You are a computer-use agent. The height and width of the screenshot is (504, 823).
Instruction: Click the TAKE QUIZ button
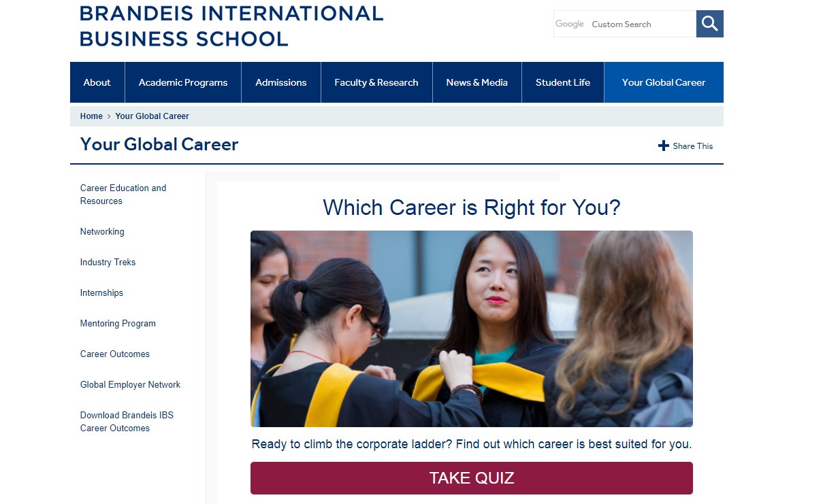click(x=472, y=478)
